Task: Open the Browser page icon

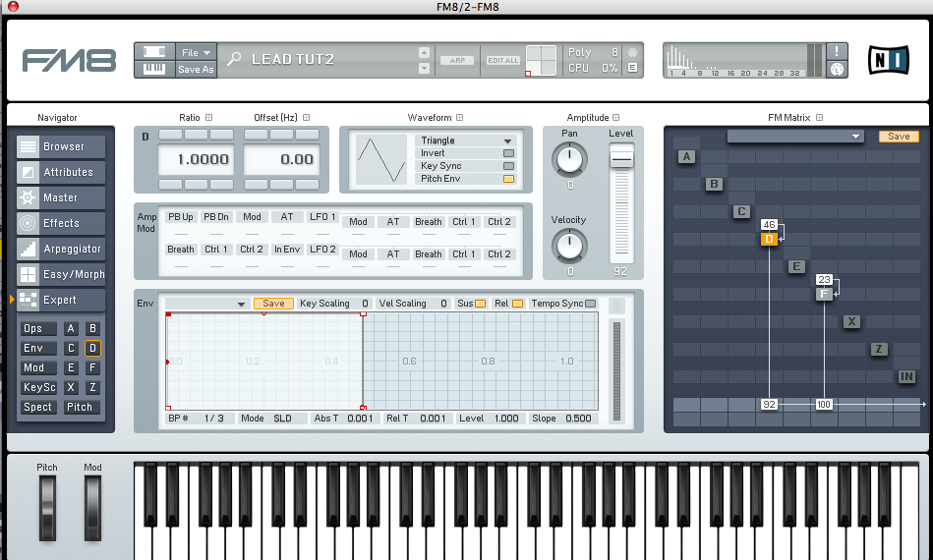Action: tap(28, 146)
